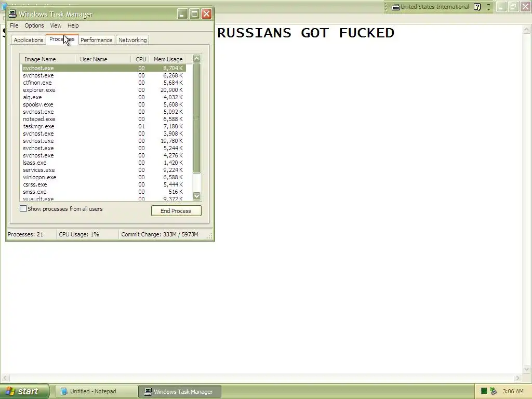Open the Start menu

[24, 391]
